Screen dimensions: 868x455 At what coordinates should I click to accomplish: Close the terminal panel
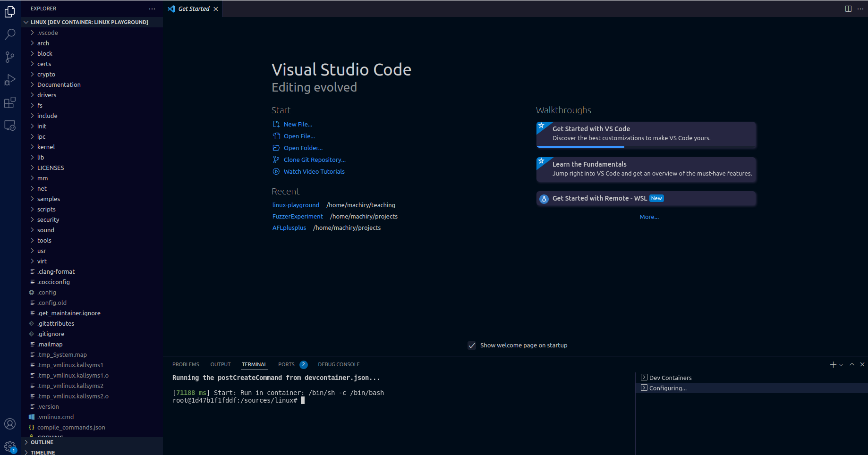tap(862, 364)
